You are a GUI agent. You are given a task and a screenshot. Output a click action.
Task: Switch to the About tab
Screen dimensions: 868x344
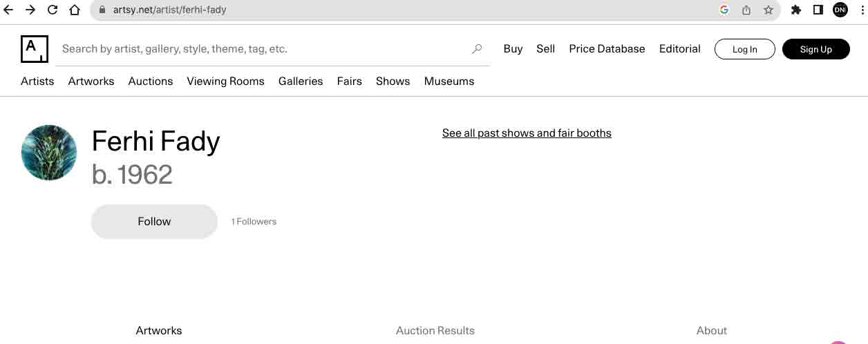point(712,331)
